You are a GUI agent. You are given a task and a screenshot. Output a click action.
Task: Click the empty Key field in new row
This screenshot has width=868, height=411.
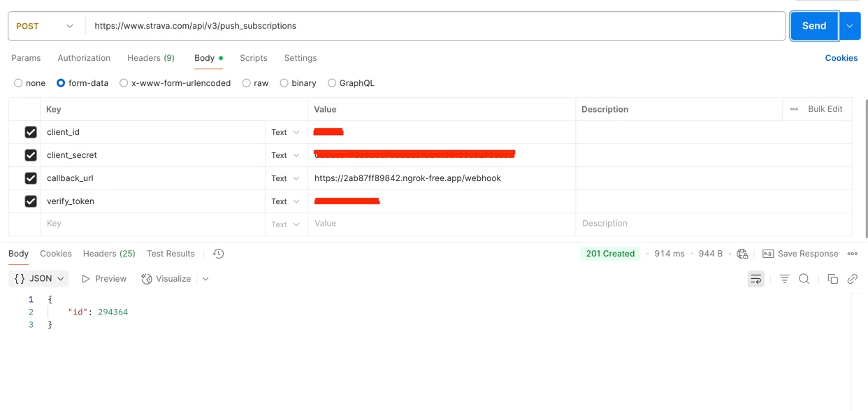[152, 224]
